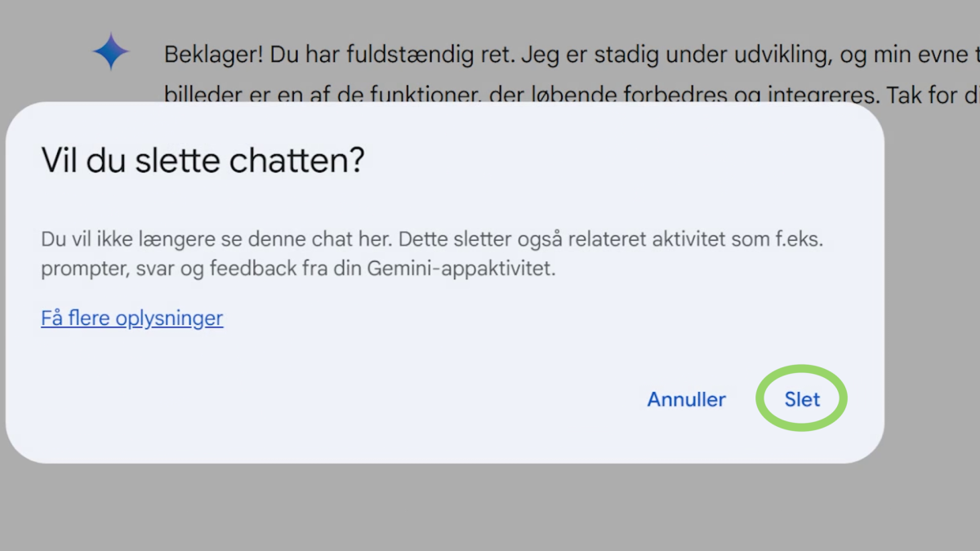This screenshot has width=980, height=551.
Task: Follow the underlined learn-more link in dialog
Action: coord(131,318)
